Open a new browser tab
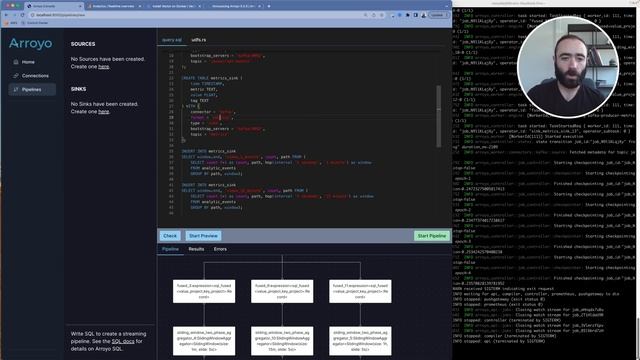The width and height of the screenshot is (640, 360). tap(269, 6)
